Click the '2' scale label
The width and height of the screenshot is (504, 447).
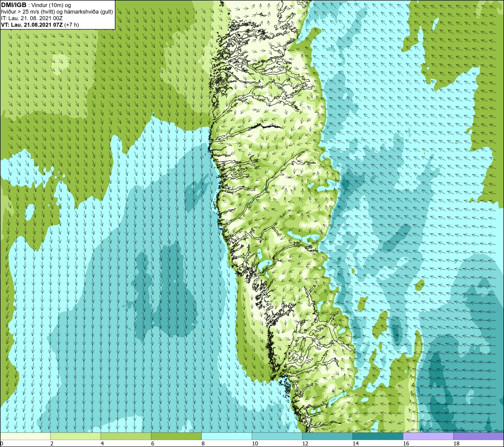tap(52, 444)
